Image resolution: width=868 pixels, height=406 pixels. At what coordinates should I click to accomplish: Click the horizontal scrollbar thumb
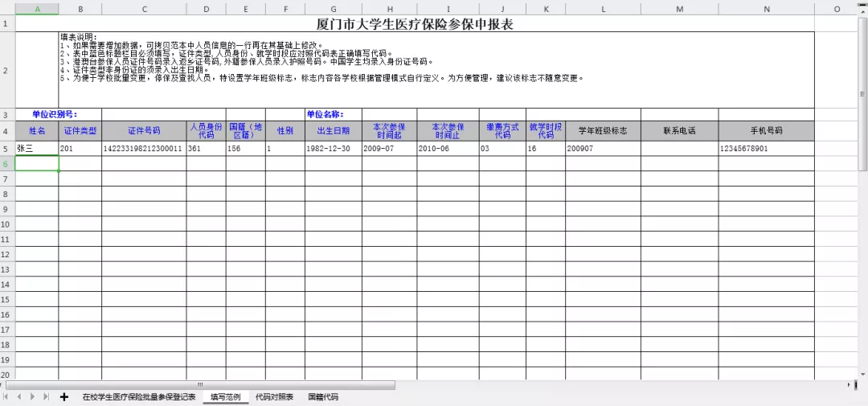click(200, 384)
